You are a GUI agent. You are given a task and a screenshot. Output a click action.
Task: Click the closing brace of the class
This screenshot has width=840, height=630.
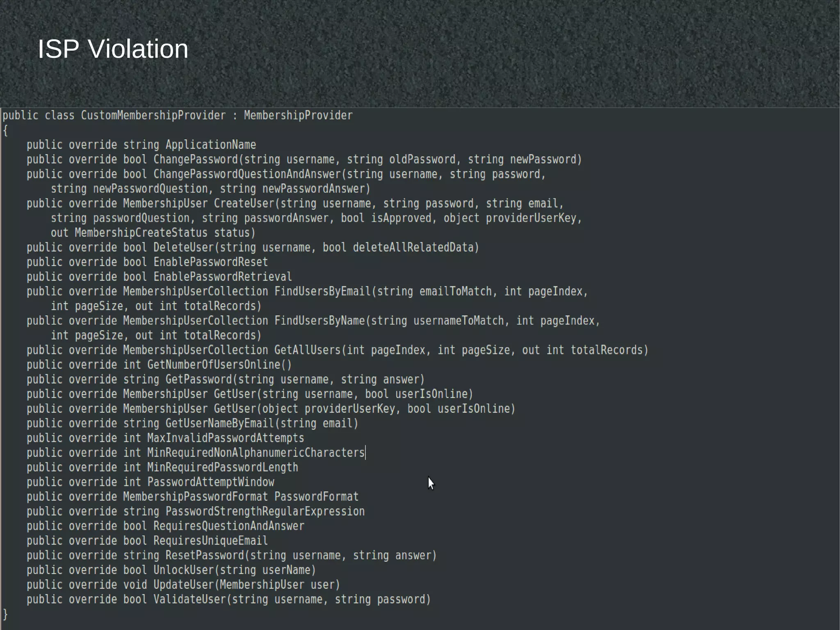(x=5, y=614)
